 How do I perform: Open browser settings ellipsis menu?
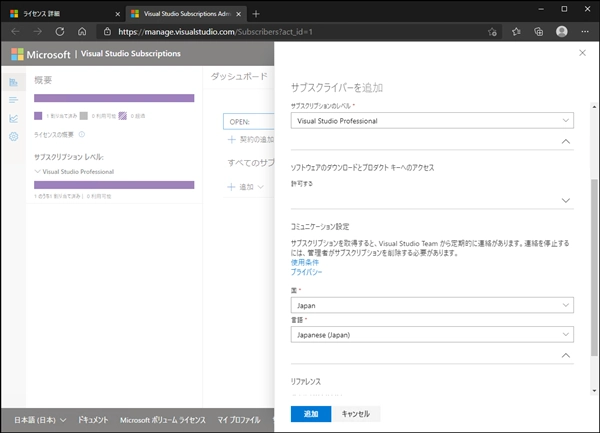[x=585, y=32]
